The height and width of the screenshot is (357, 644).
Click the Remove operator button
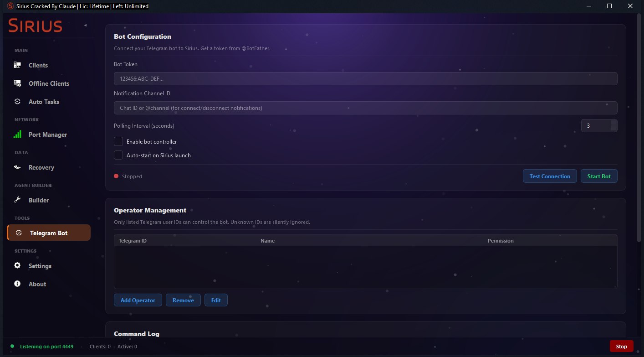click(x=183, y=300)
